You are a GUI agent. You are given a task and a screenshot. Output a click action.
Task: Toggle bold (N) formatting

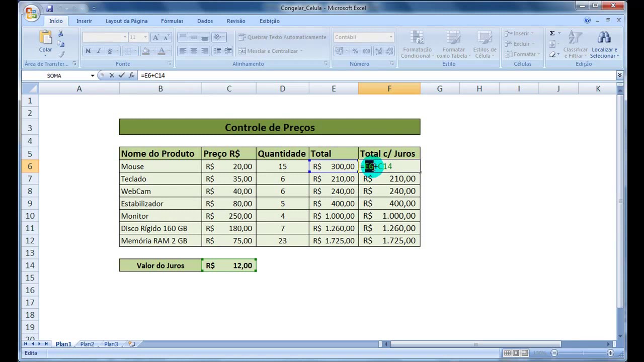click(88, 51)
